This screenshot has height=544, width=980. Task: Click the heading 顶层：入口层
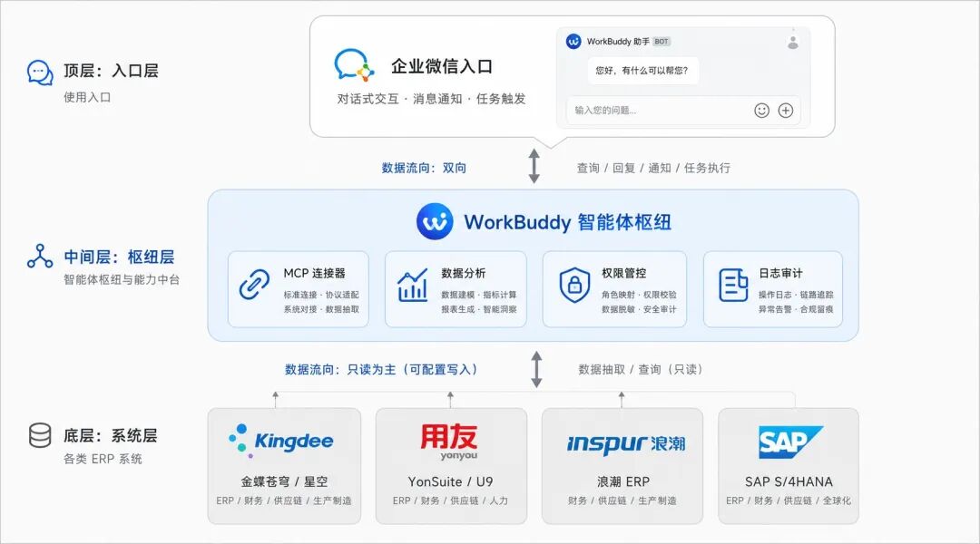coord(111,71)
